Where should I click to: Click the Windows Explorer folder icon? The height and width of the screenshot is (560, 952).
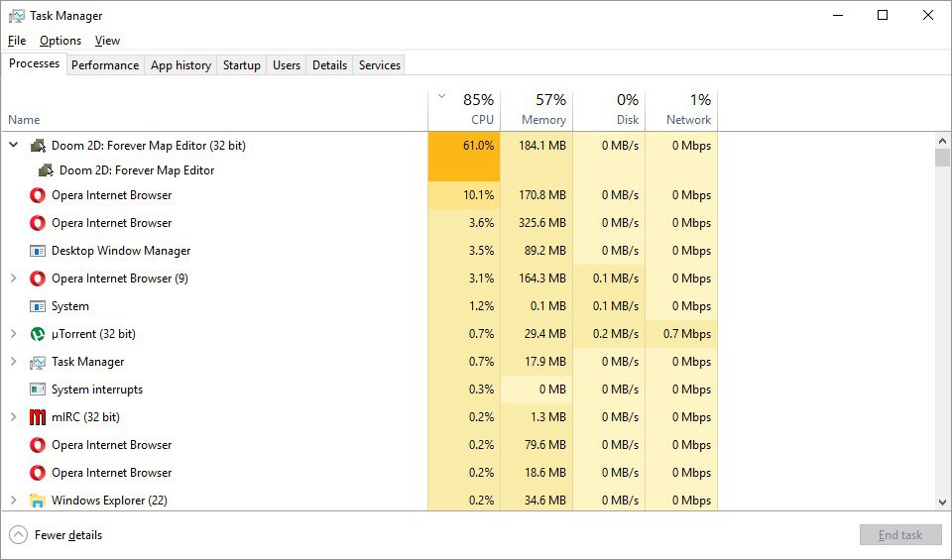[x=38, y=501]
